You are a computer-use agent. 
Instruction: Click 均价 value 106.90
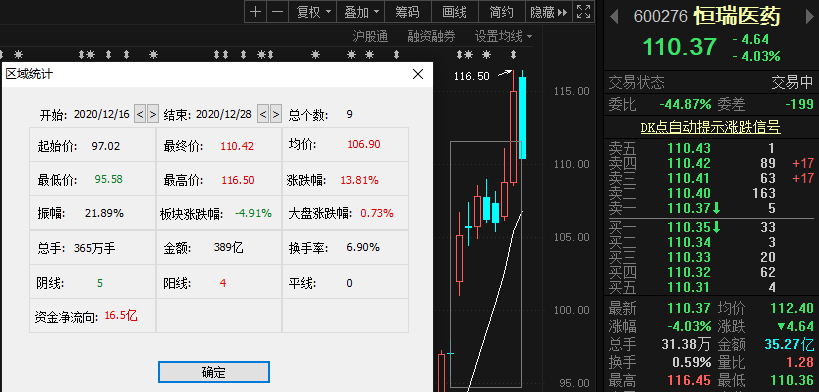364,144
